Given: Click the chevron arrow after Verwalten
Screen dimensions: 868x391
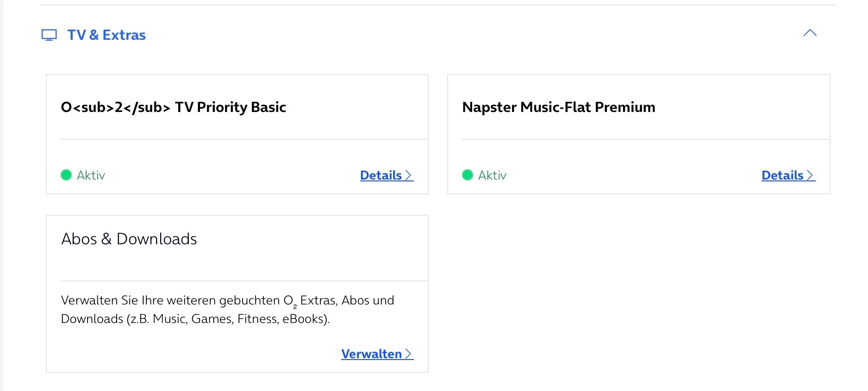Looking at the screenshot, I should click(x=408, y=354).
